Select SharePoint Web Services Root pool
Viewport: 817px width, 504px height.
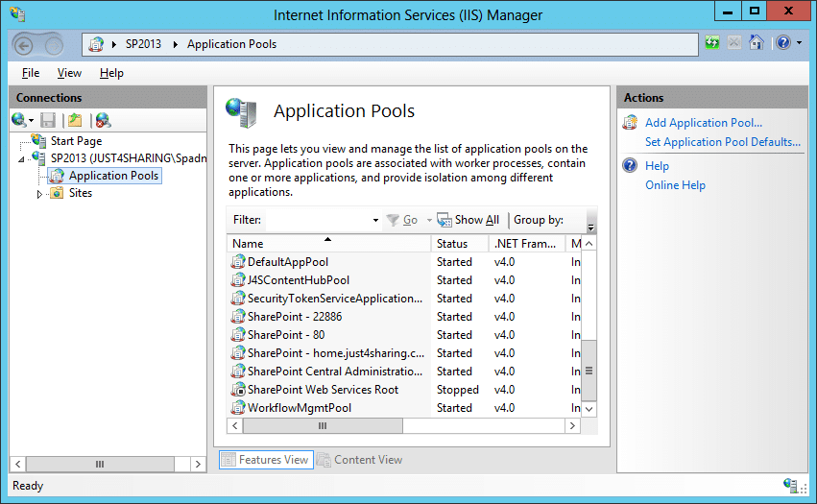pyautogui.click(x=404, y=390)
